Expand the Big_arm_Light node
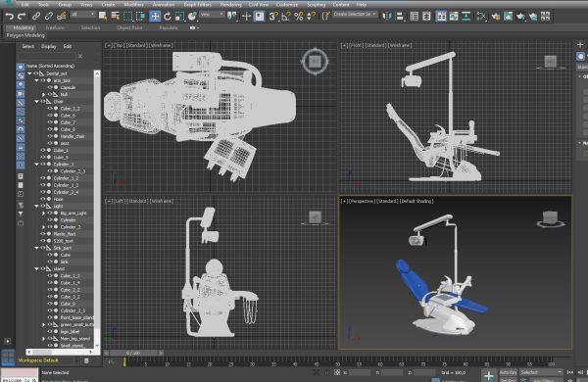Screen dimensions: 588x382 click(x=43, y=213)
